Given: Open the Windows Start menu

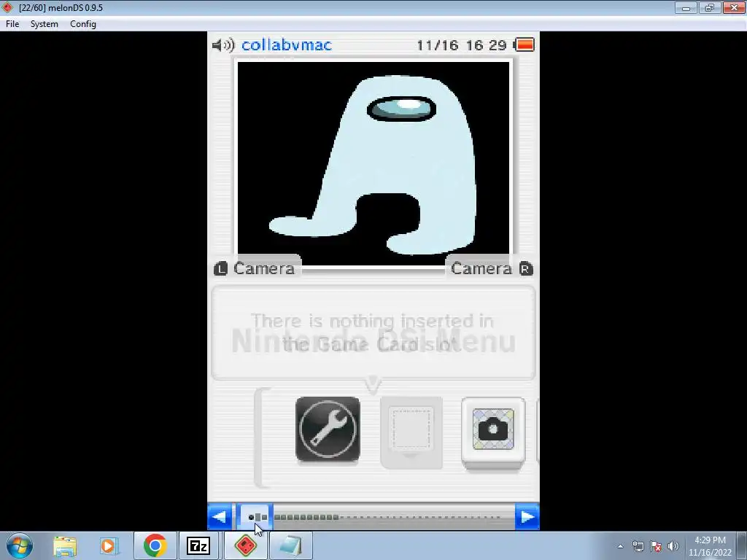Looking at the screenshot, I should click(x=20, y=545).
